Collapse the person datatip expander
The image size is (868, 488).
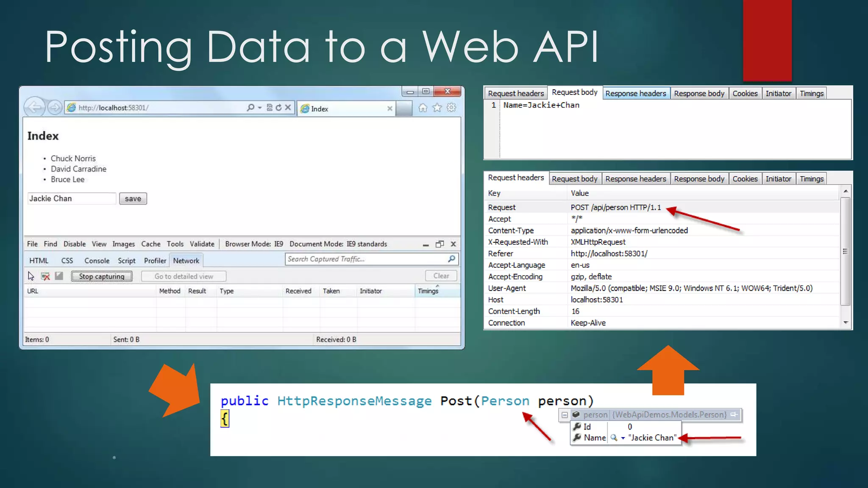565,415
